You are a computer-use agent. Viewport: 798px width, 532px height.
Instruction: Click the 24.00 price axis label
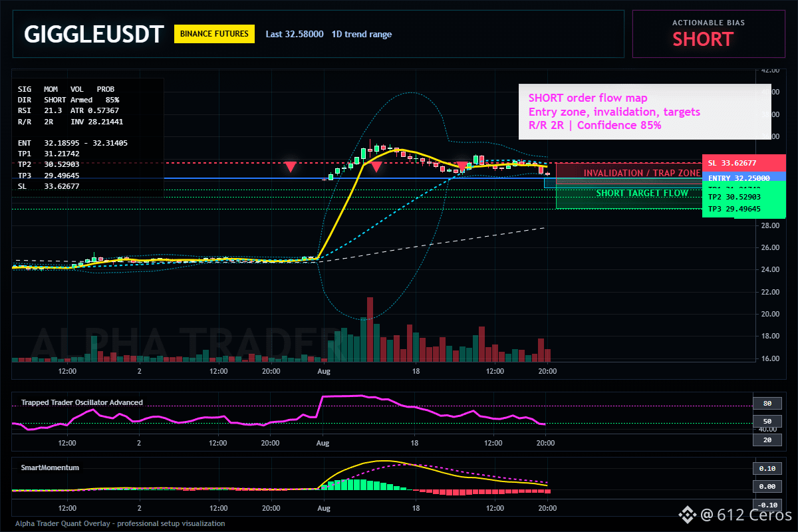tap(770, 269)
